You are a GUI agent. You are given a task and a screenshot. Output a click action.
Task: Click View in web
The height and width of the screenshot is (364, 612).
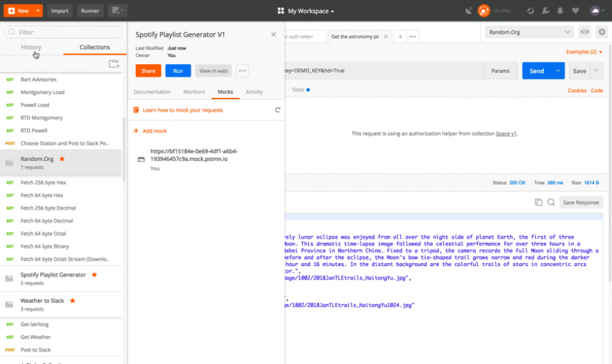click(x=213, y=70)
